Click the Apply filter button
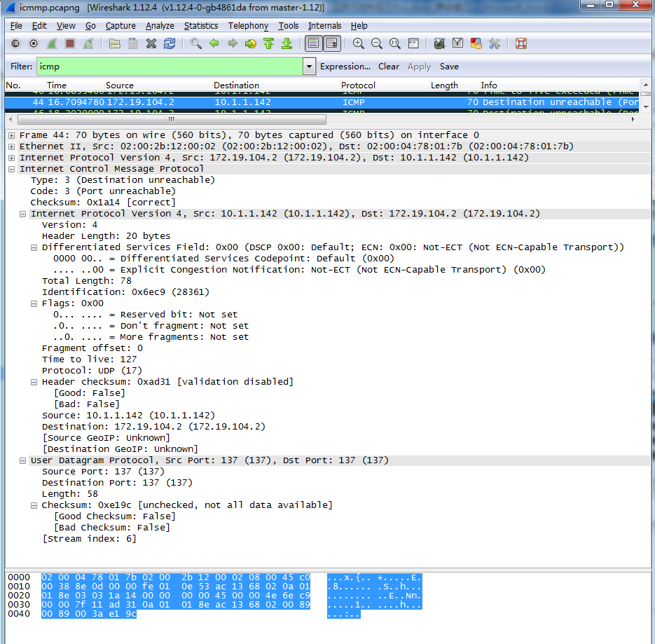655x644 pixels. [x=419, y=67]
